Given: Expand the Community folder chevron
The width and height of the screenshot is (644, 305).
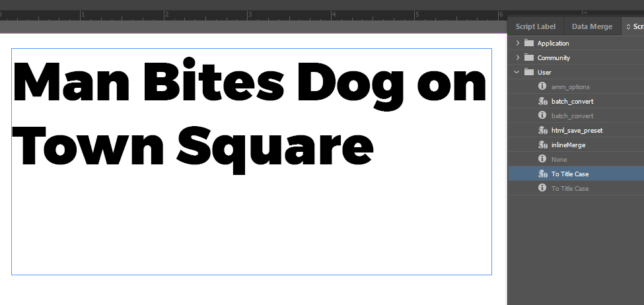Looking at the screenshot, I should tap(517, 57).
